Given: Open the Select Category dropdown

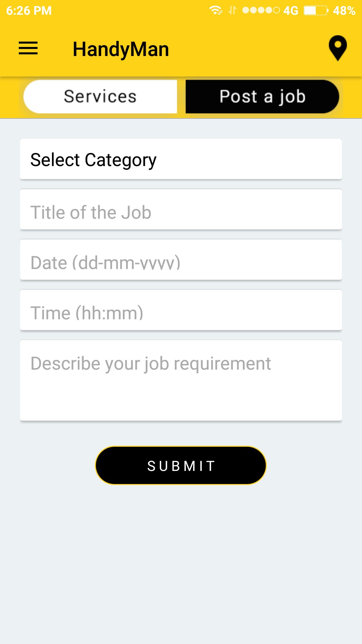Looking at the screenshot, I should pos(181,159).
